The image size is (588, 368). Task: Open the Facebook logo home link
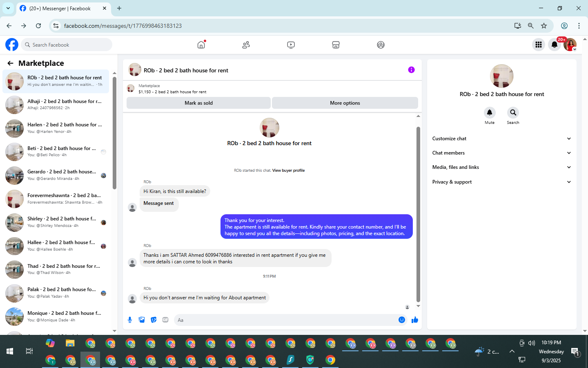(12, 45)
